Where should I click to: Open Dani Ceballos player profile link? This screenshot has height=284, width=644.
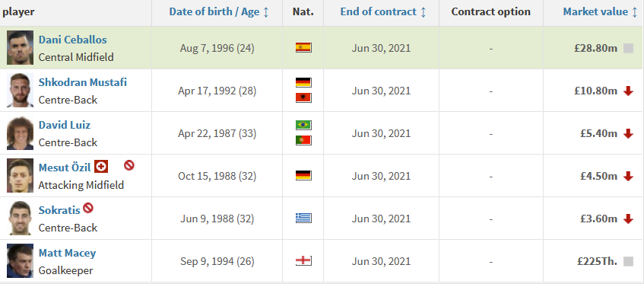[73, 40]
